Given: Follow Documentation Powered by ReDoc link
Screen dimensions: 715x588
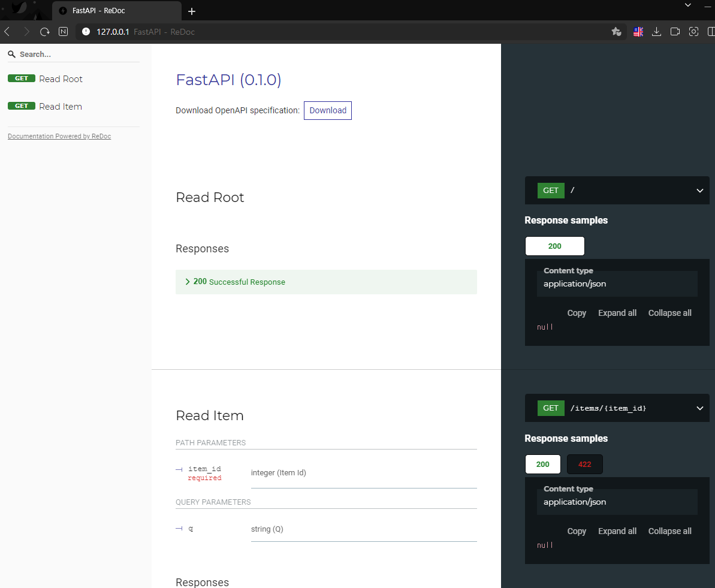Looking at the screenshot, I should [x=59, y=136].
